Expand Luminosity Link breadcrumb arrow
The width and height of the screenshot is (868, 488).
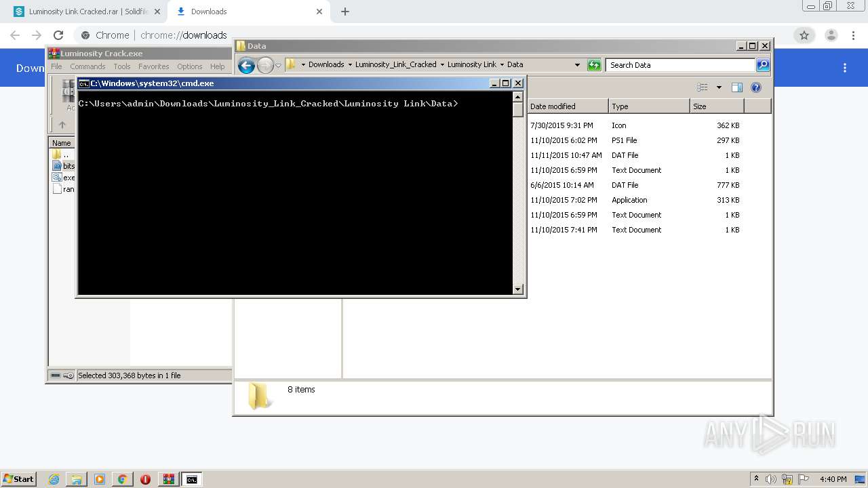[x=502, y=65]
